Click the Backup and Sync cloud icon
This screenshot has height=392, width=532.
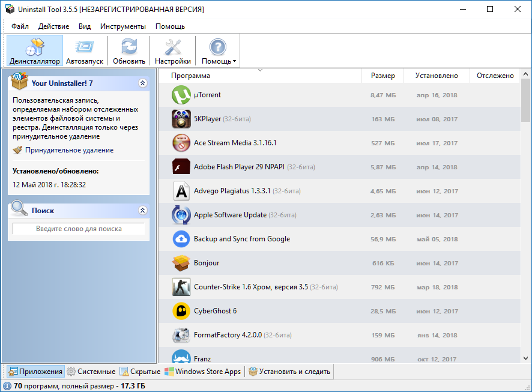[181, 239]
